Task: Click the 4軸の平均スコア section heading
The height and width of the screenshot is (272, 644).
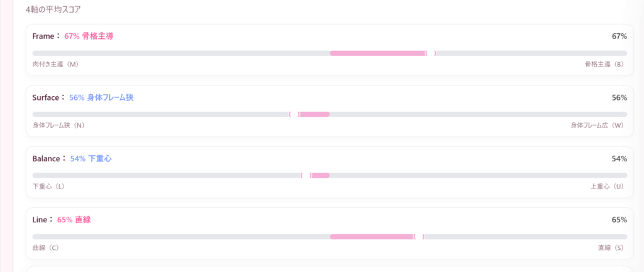Action: [53, 10]
